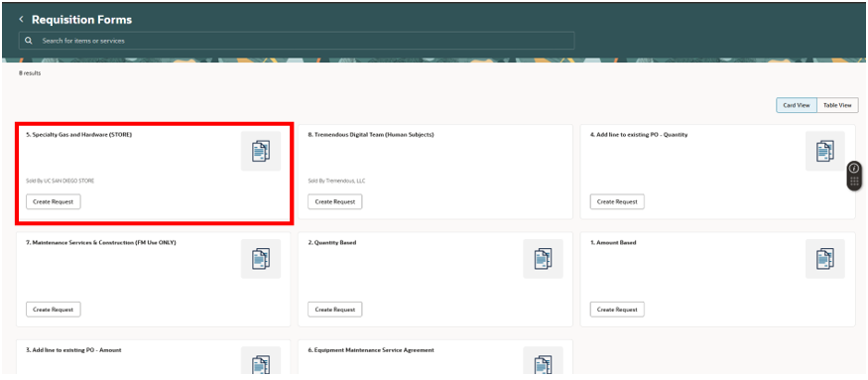The image size is (868, 380).
Task: Select the 3. Add line to existing PO - Amount title
Action: point(73,350)
